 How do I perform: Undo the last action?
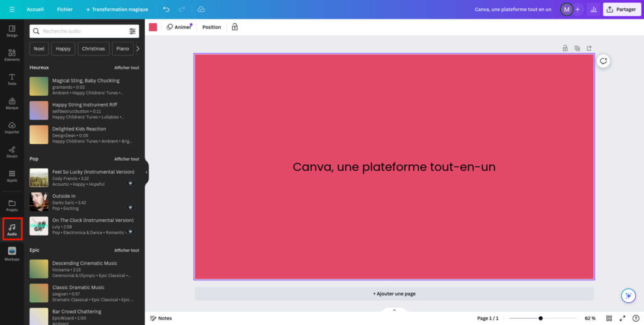pyautogui.click(x=166, y=9)
